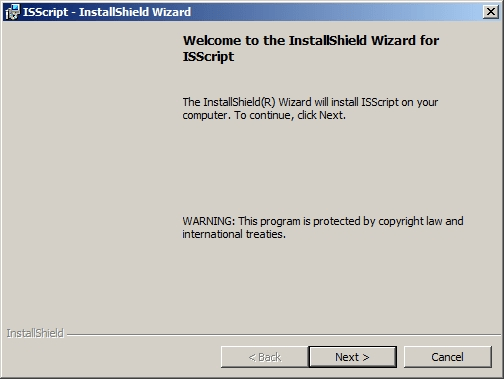Image resolution: width=504 pixels, height=379 pixels.
Task: Click Next to continue the installation
Action: 352,357
